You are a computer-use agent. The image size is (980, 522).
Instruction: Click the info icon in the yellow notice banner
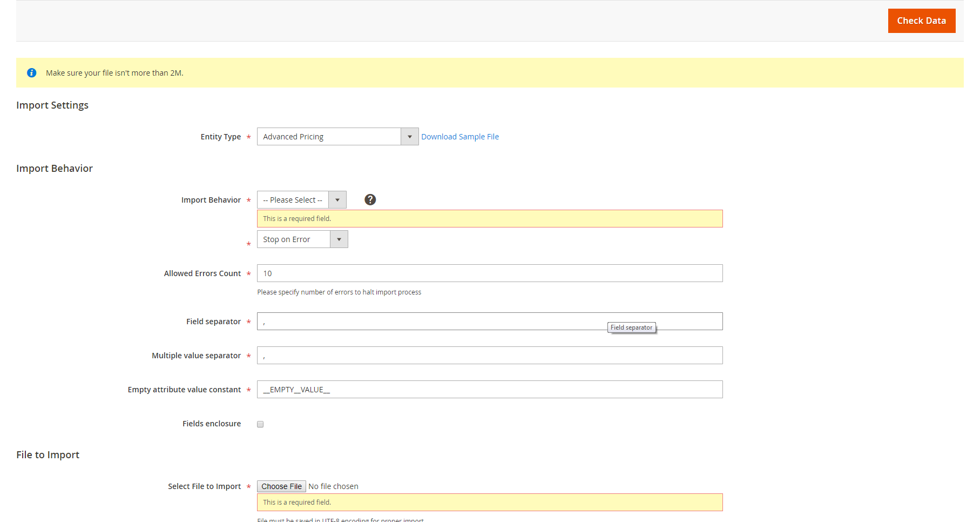click(x=31, y=72)
